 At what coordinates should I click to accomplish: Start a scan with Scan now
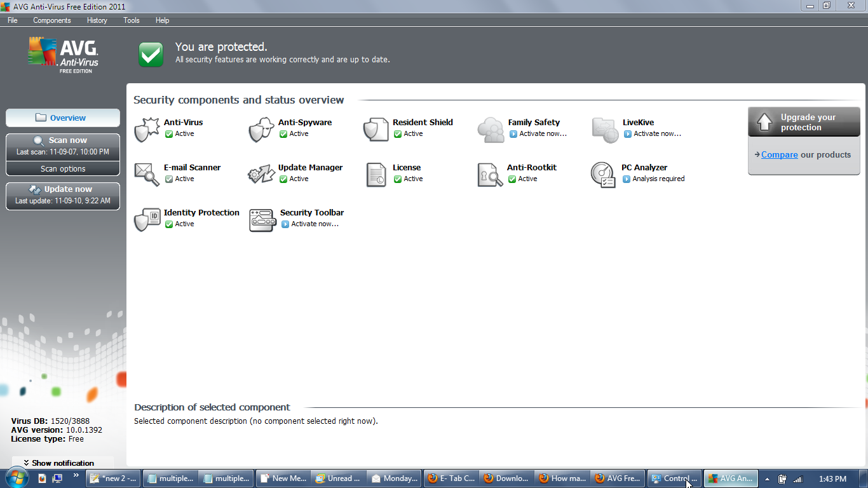63,147
